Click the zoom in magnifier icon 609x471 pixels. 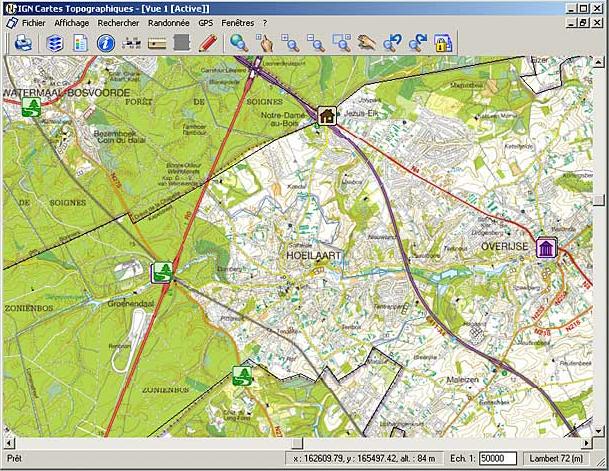(x=290, y=43)
